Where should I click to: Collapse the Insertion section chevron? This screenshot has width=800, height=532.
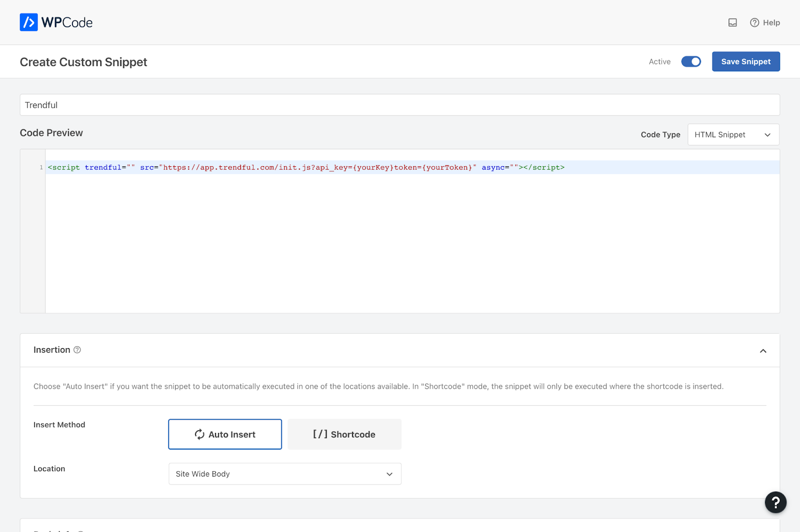(x=763, y=351)
